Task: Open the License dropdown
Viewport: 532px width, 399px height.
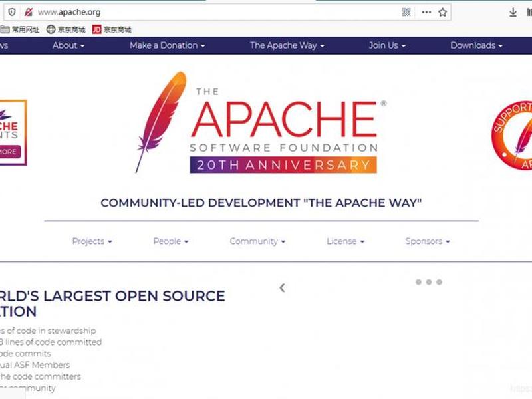Action: point(345,241)
